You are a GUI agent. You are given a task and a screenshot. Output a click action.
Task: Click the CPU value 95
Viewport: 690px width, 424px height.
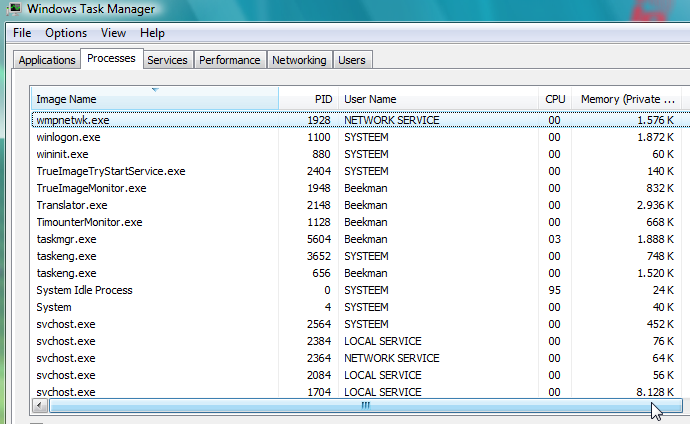click(x=554, y=290)
